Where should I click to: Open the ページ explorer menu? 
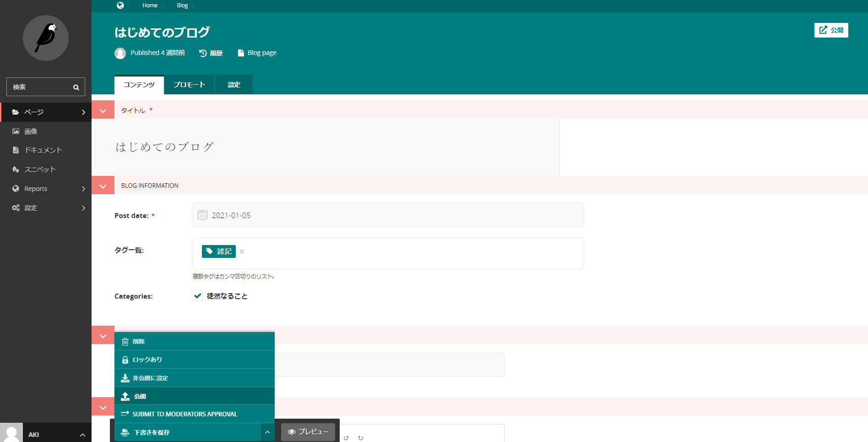point(46,112)
